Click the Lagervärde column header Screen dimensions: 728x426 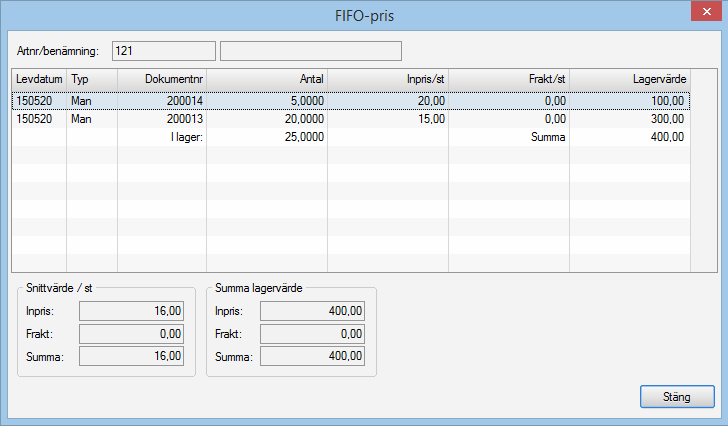[629, 77]
